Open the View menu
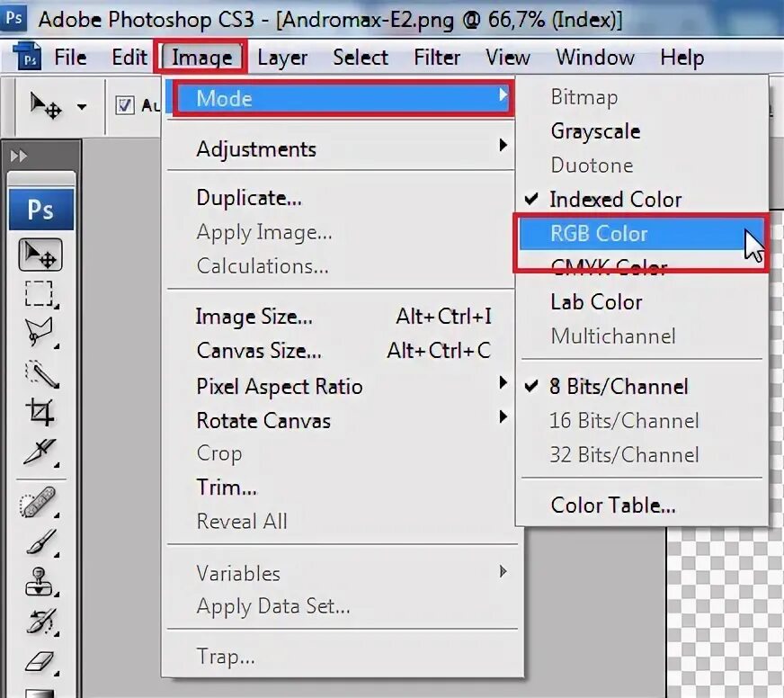The width and height of the screenshot is (784, 698). click(507, 57)
